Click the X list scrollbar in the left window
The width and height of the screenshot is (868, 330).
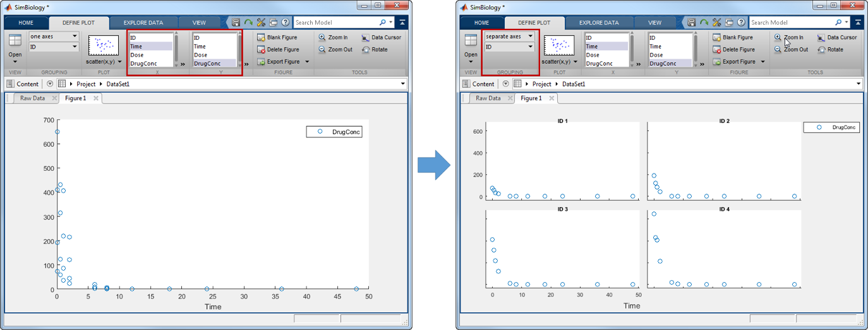pyautogui.click(x=176, y=50)
